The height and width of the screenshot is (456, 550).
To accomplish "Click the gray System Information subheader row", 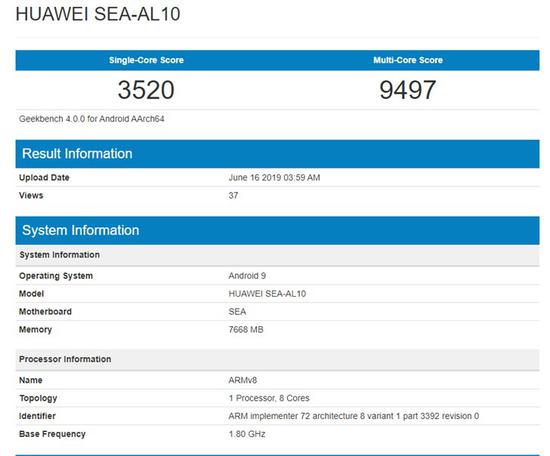I will pyautogui.click(x=277, y=255).
